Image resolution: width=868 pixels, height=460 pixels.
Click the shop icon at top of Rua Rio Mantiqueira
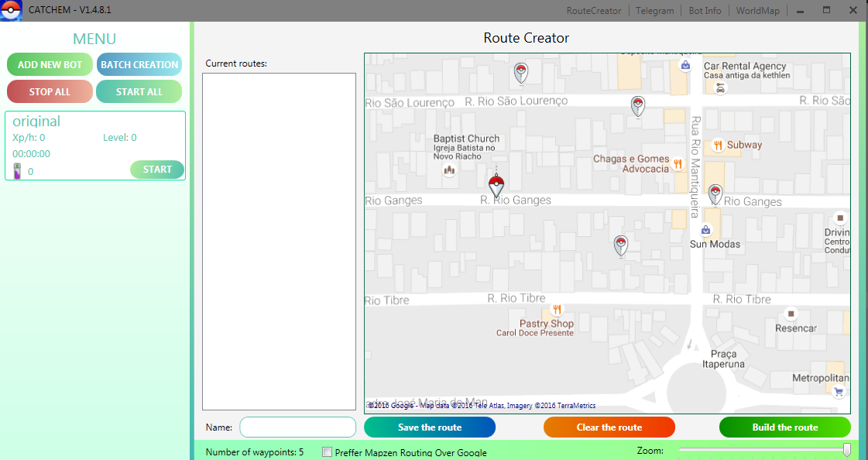(685, 65)
